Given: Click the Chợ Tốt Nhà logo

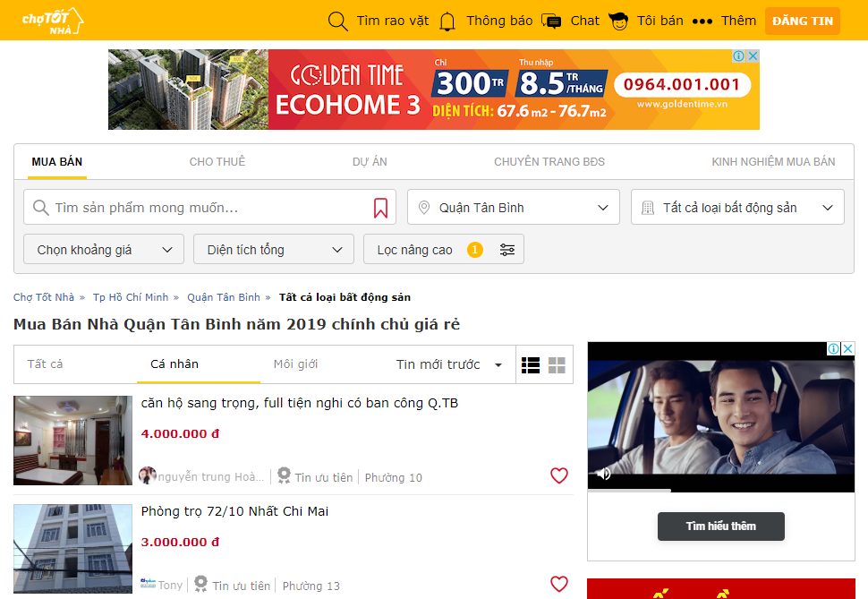Looking at the screenshot, I should (x=53, y=21).
